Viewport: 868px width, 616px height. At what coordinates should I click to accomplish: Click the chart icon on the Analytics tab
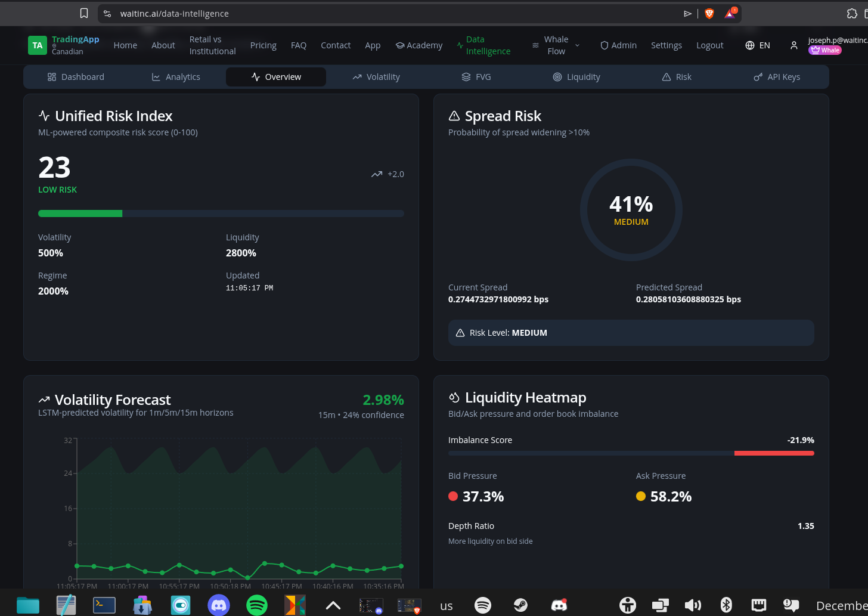pyautogui.click(x=157, y=76)
